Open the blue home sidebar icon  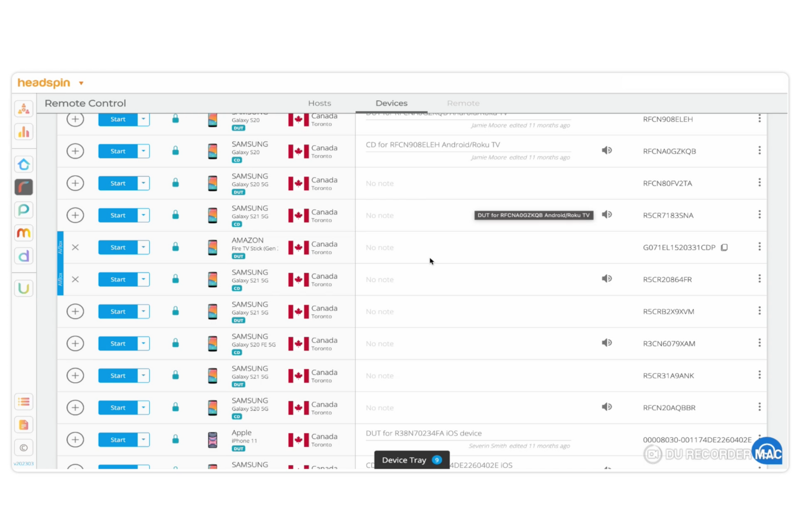click(x=24, y=164)
